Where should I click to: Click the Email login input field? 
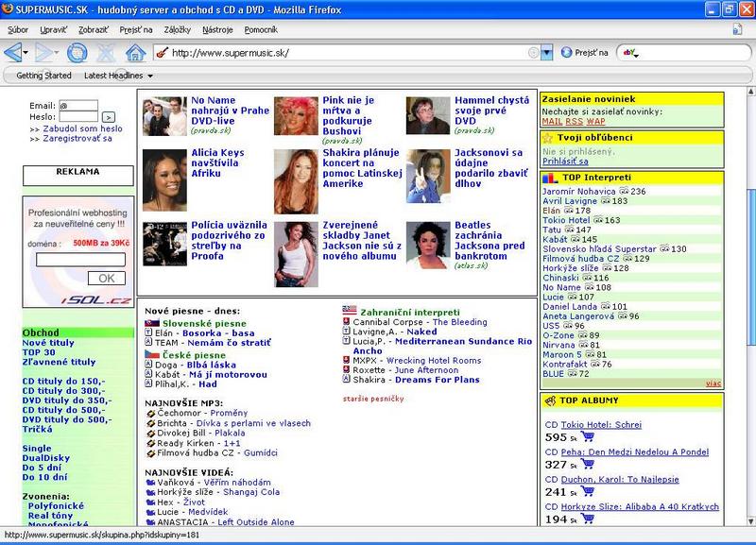click(78, 105)
